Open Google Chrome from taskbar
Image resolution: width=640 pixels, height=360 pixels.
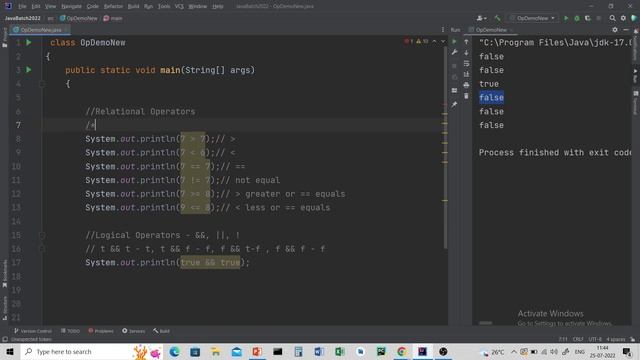[402, 351]
